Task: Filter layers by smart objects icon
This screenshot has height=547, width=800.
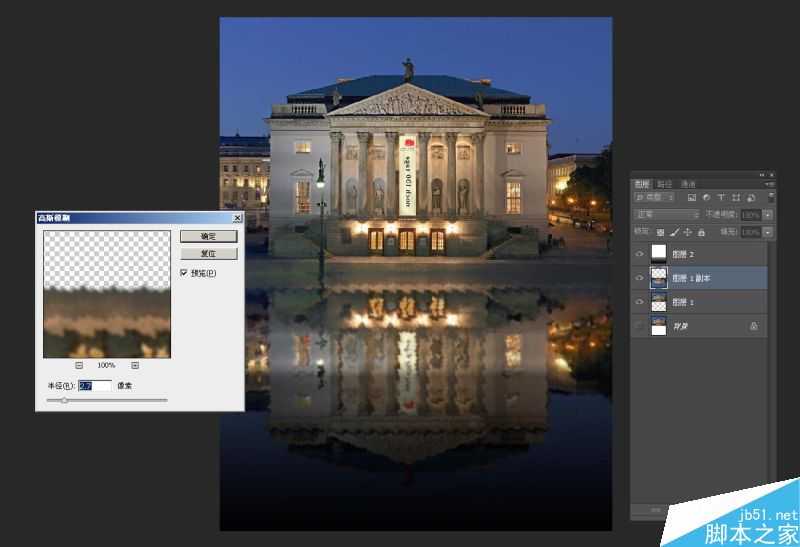Action: [x=751, y=197]
